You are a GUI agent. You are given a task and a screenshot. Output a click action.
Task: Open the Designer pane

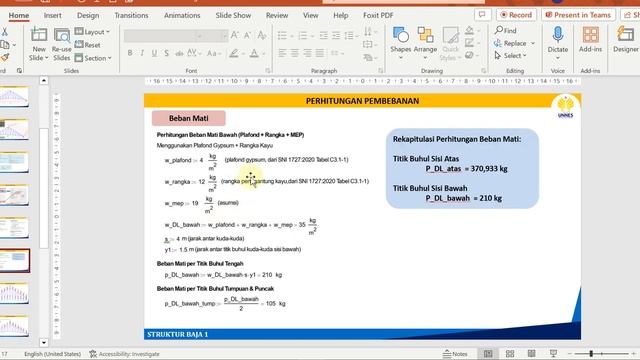click(x=626, y=40)
